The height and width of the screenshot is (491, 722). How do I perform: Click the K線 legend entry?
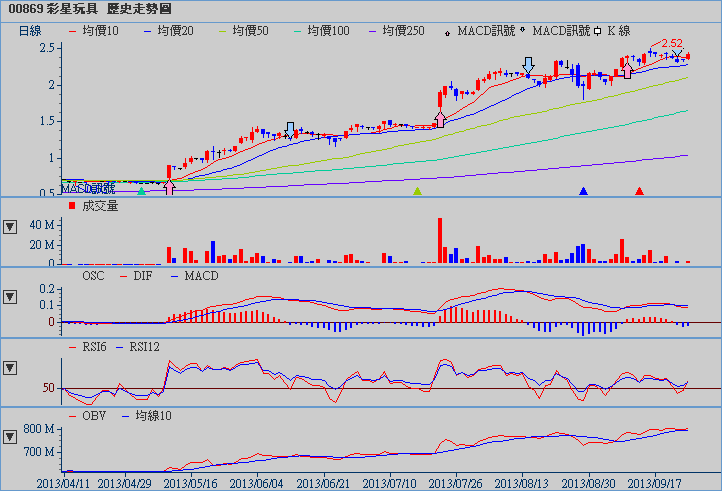point(625,31)
